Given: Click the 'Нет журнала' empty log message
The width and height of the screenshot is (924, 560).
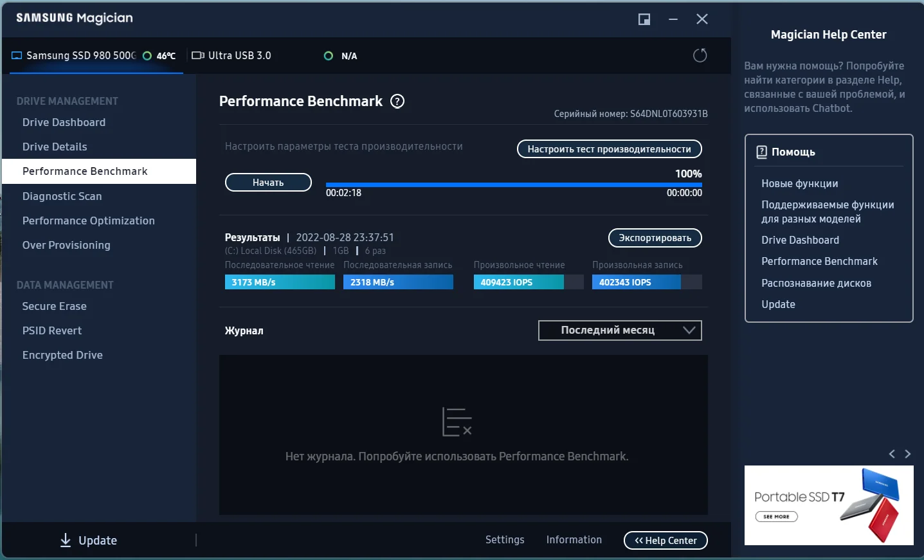Looking at the screenshot, I should tap(457, 456).
